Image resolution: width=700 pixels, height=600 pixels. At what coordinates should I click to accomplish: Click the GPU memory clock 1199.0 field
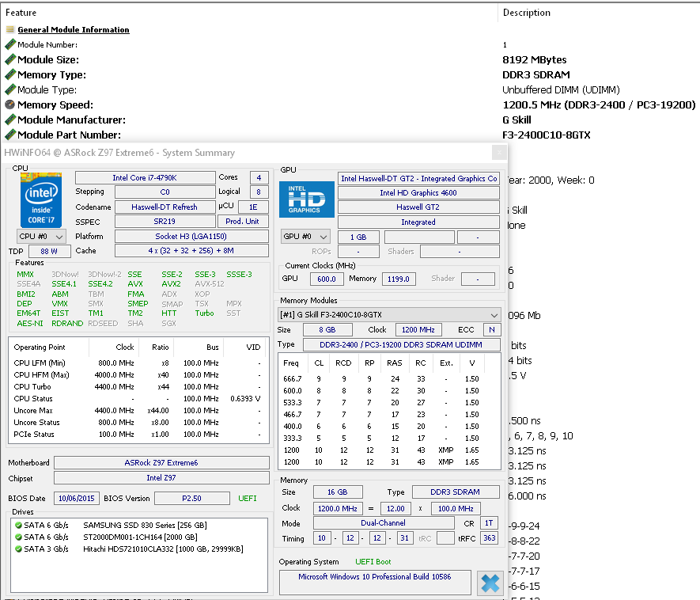click(x=399, y=279)
